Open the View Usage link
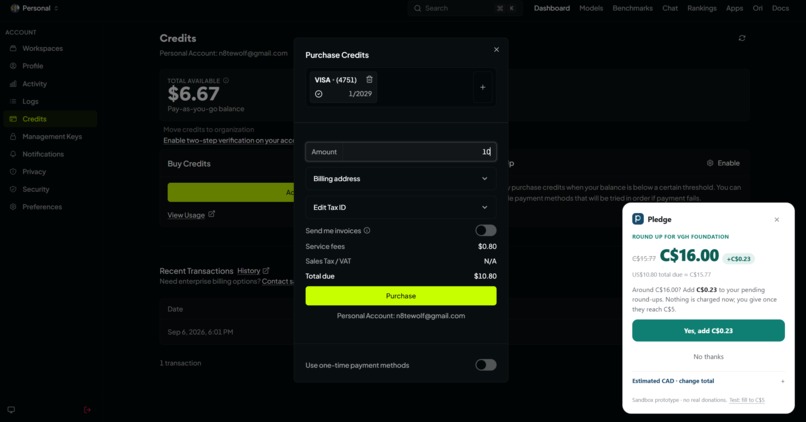806x422 pixels. (x=191, y=215)
